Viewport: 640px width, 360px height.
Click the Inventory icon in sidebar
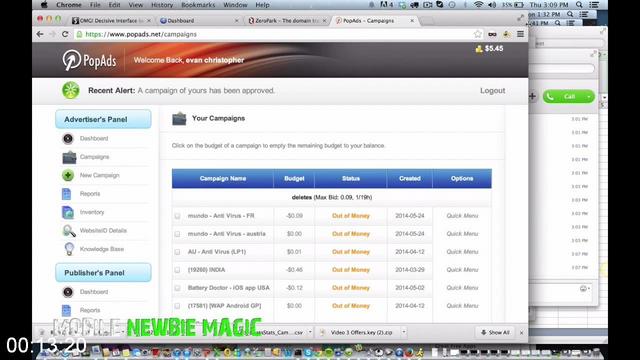pos(68,212)
